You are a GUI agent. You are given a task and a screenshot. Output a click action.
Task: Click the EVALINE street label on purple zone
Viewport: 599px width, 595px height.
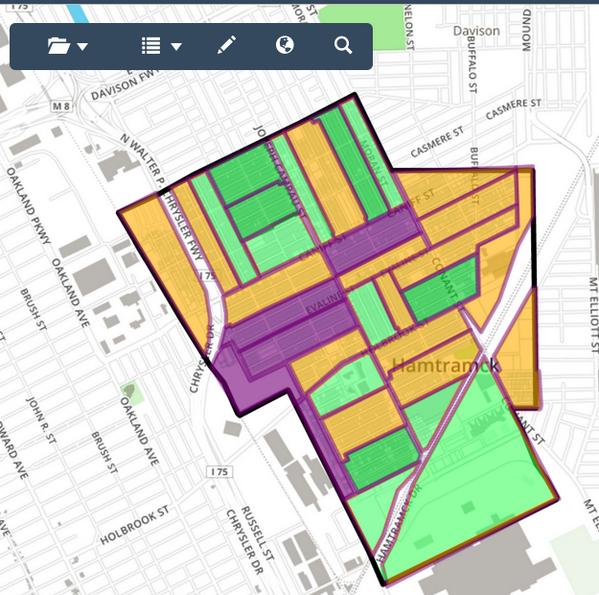pos(324,302)
